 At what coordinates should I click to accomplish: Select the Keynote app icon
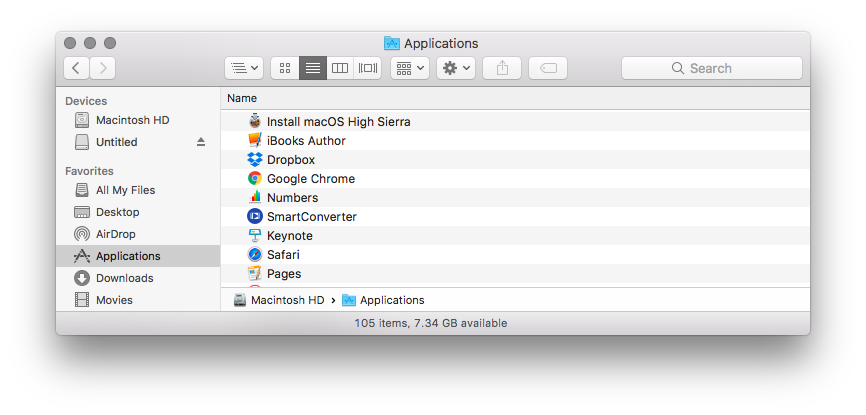coord(255,235)
